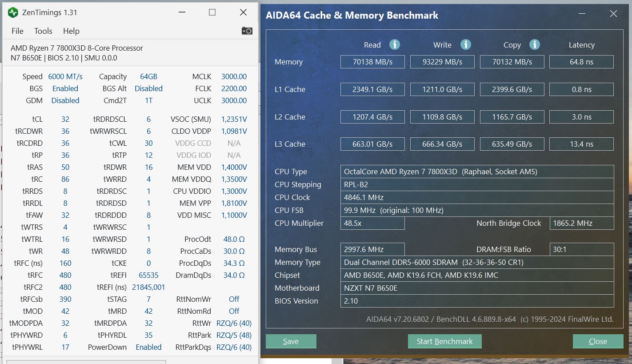Open the Tools menu in ZenTimings
Screen dimensions: 632x364
pyautogui.click(x=43, y=31)
